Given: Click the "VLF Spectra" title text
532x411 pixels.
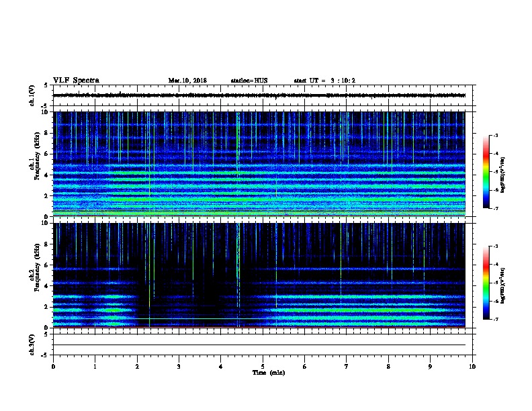Looking at the screenshot, I should [76, 81].
